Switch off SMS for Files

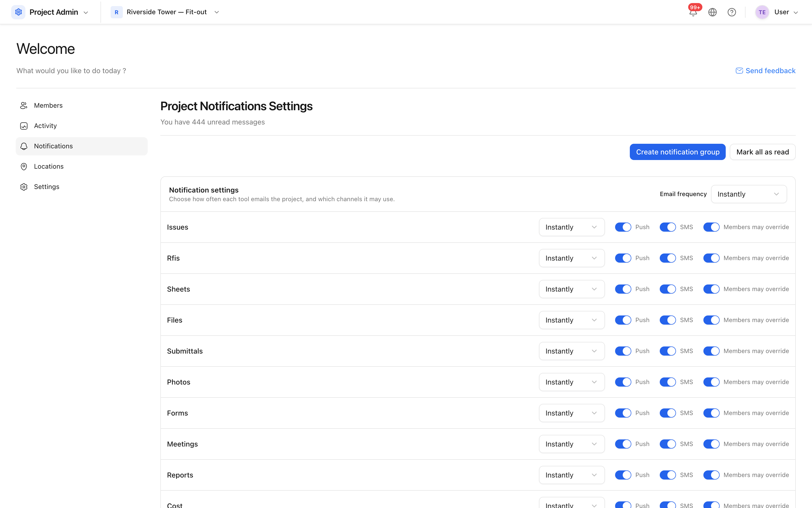pyautogui.click(x=667, y=320)
